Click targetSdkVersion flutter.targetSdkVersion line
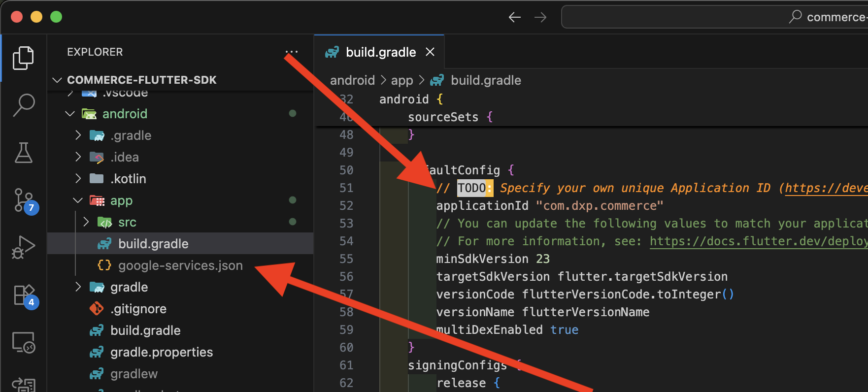 tap(582, 277)
